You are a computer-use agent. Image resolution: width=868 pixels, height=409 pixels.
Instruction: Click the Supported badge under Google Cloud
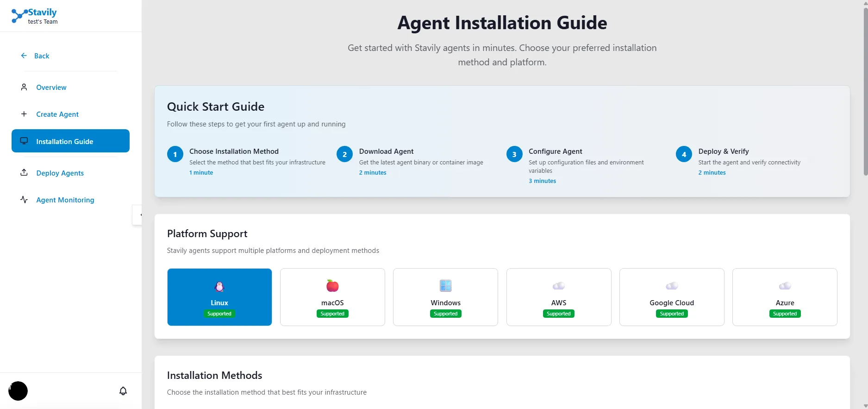point(672,314)
